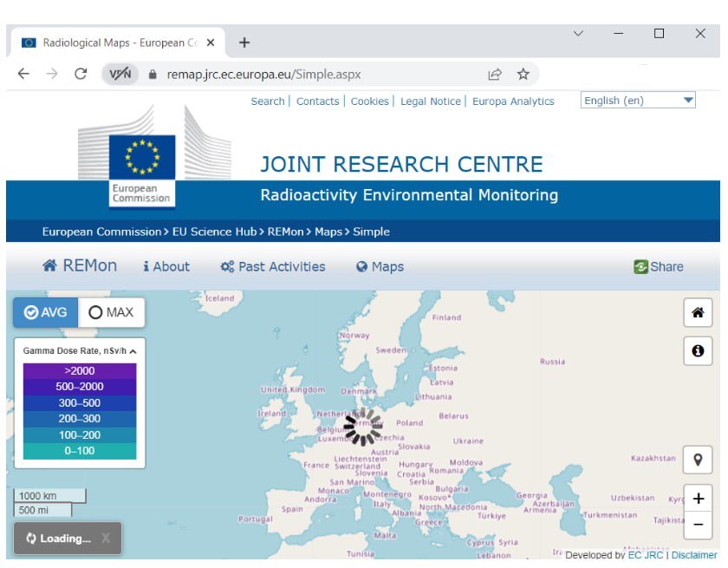
Task: Open the Europa Analytics link
Action: [513, 101]
